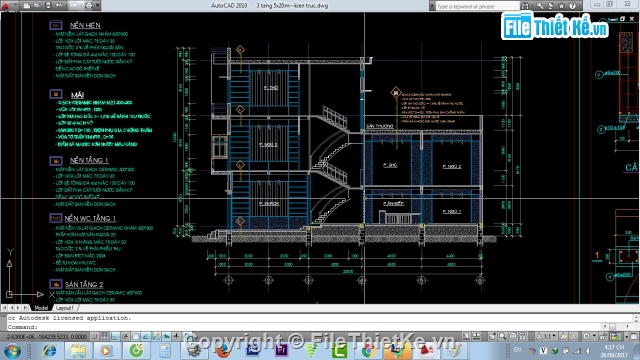Click the first-layout navigation arrow
Viewport: 640px width, 360px height.
coord(4,308)
